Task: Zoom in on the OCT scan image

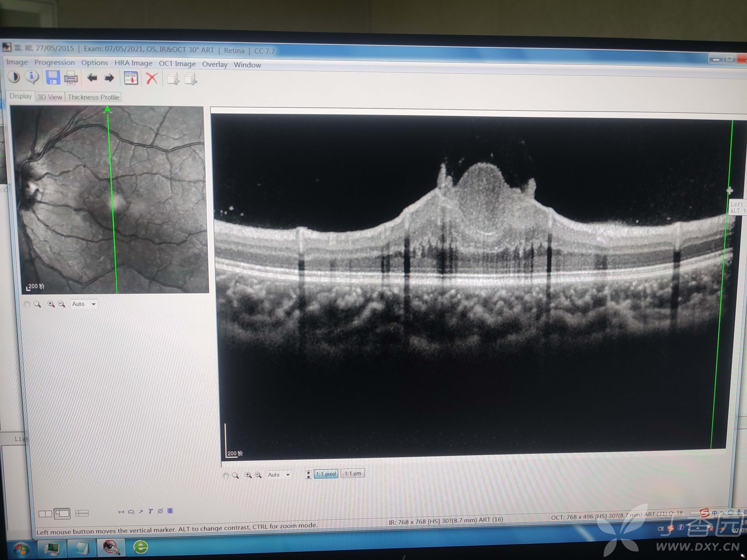Action: click(248, 475)
